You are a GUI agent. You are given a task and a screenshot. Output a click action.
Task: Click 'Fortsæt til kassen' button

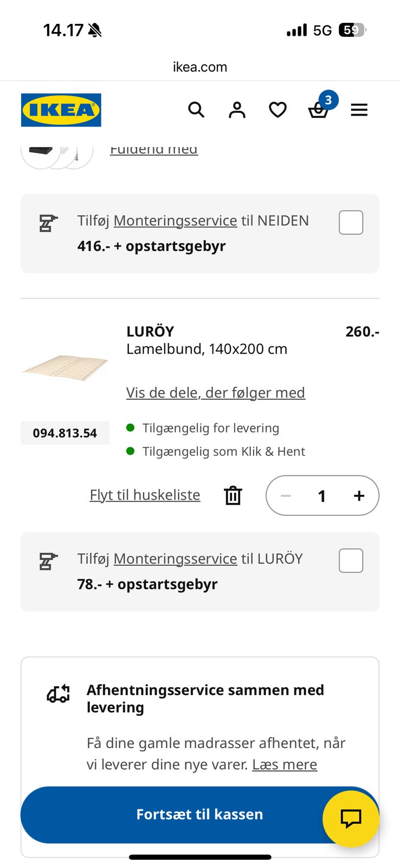[x=199, y=814]
